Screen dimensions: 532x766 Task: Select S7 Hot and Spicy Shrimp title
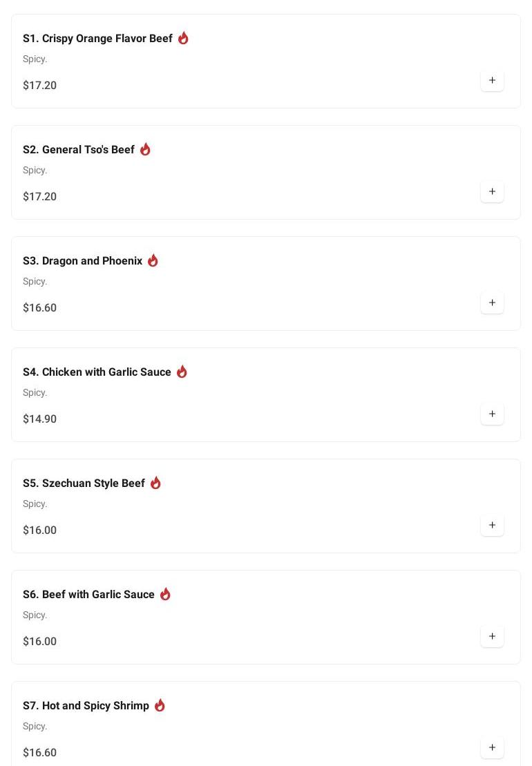click(x=86, y=706)
